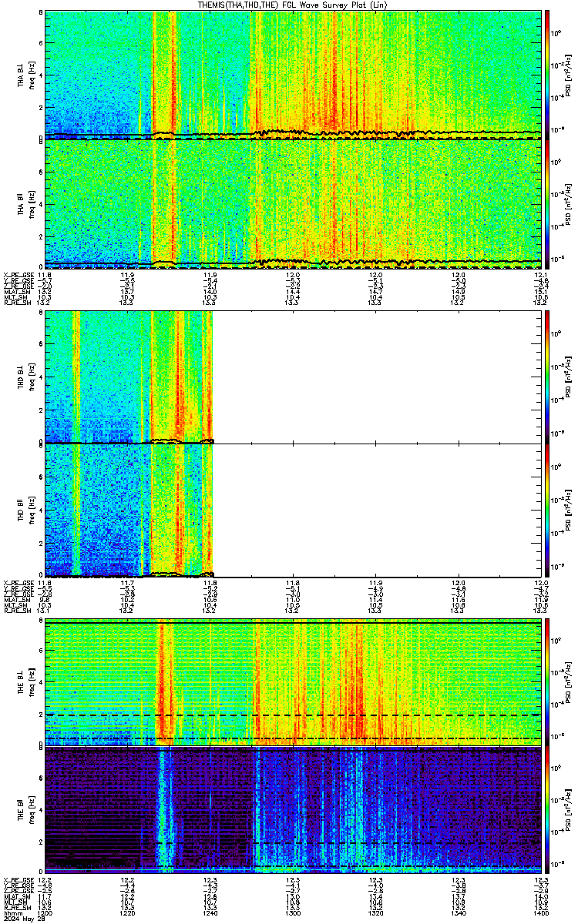The image size is (578, 924).
Task: Click the 1340 time tick label
Action: 458,912
